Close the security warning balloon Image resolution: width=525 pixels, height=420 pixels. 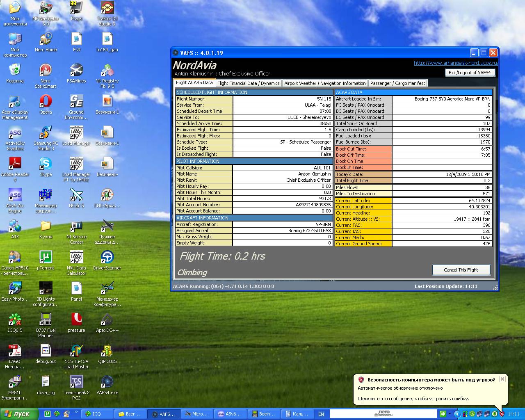tap(502, 379)
